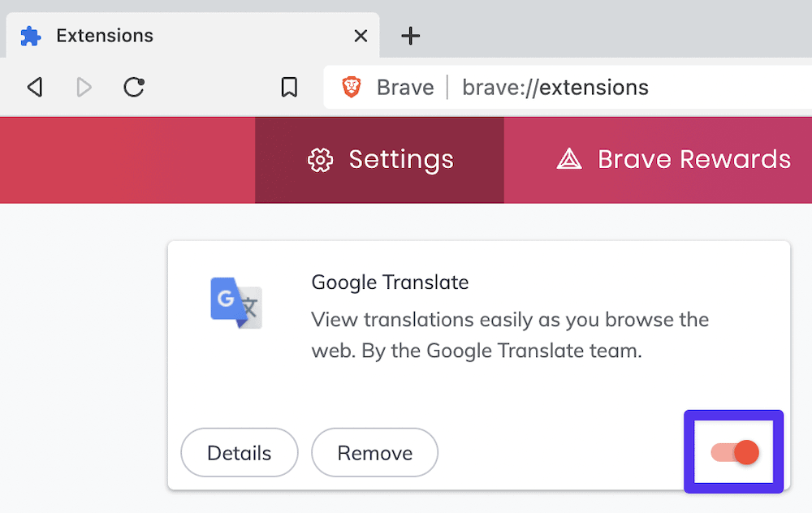Close the Extensions tab

[x=361, y=36]
